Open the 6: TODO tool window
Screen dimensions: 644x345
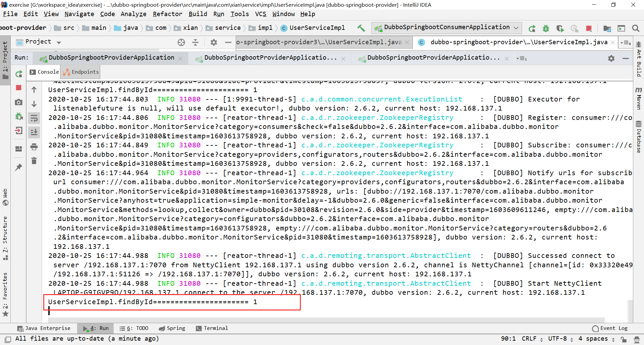134,328
